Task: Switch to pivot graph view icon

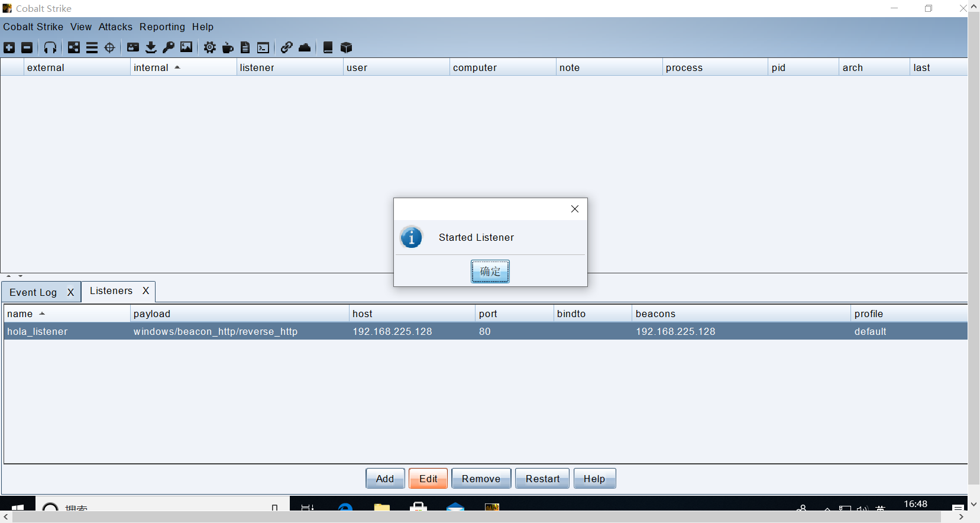Action: tap(74, 48)
